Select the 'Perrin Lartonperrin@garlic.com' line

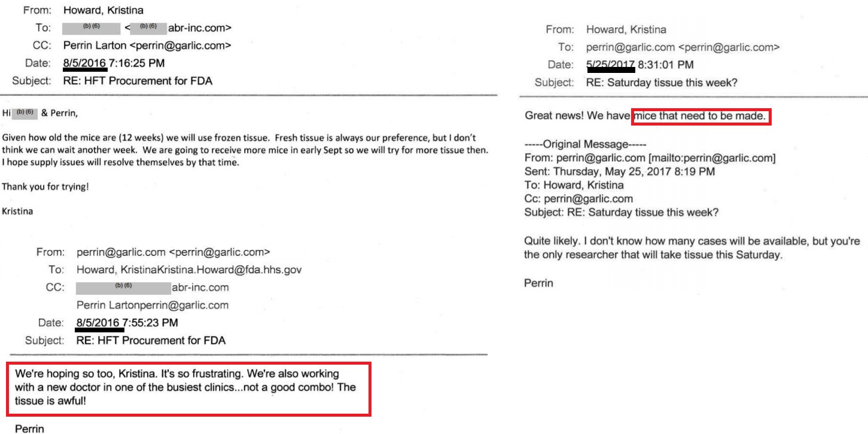point(153,305)
